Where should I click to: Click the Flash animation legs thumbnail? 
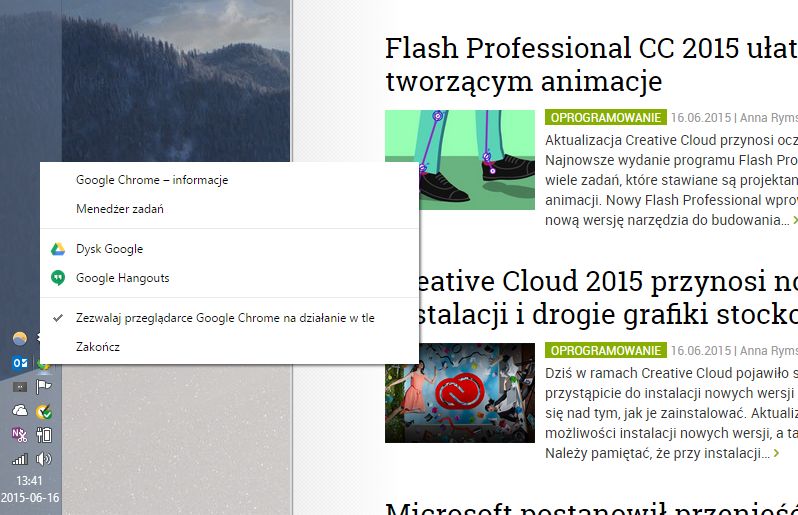(460, 160)
